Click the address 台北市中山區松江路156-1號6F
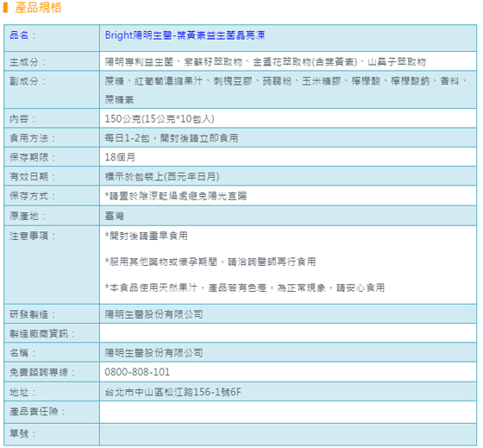 click(x=172, y=392)
